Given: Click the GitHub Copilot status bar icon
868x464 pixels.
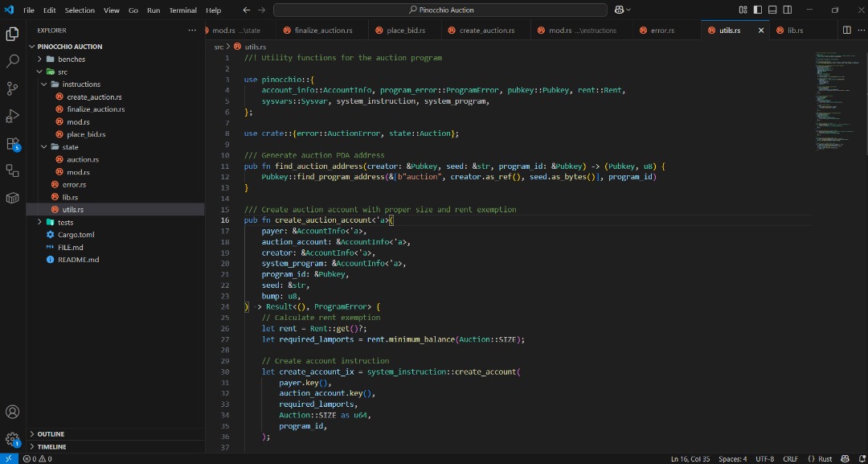Looking at the screenshot, I should tap(844, 458).
